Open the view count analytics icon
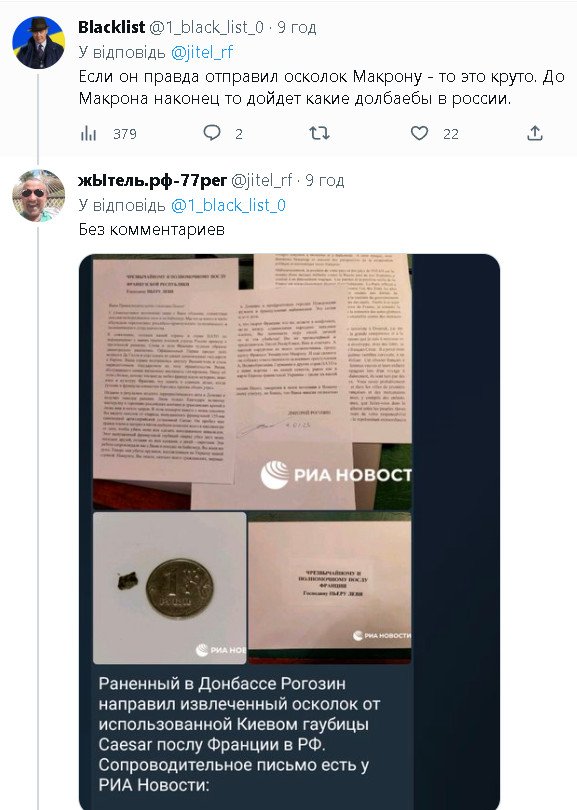This screenshot has height=810, width=577. [88, 134]
